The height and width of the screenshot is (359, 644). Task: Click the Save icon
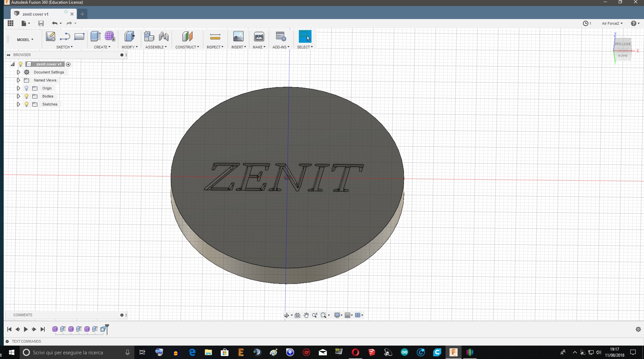pos(41,23)
